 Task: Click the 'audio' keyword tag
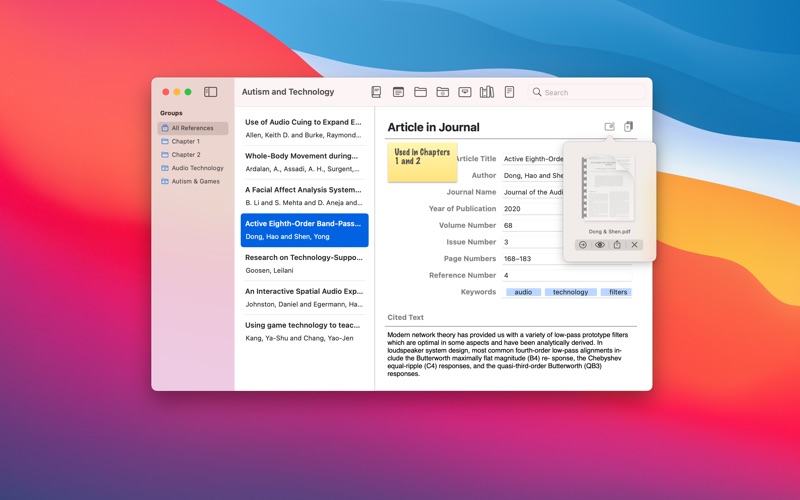pyautogui.click(x=523, y=292)
